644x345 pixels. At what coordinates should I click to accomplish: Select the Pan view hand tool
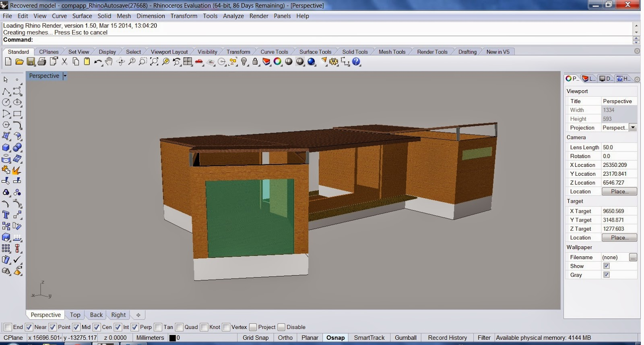[109, 62]
